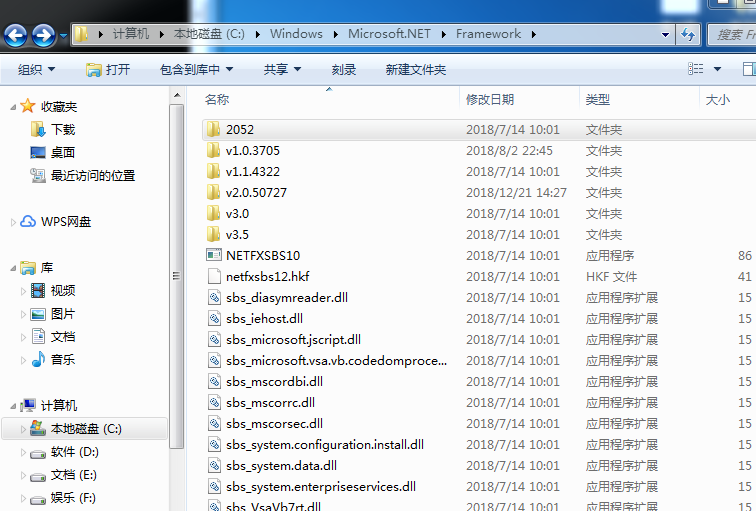
Task: Open the view options dropdown arrow
Action: pos(717,69)
